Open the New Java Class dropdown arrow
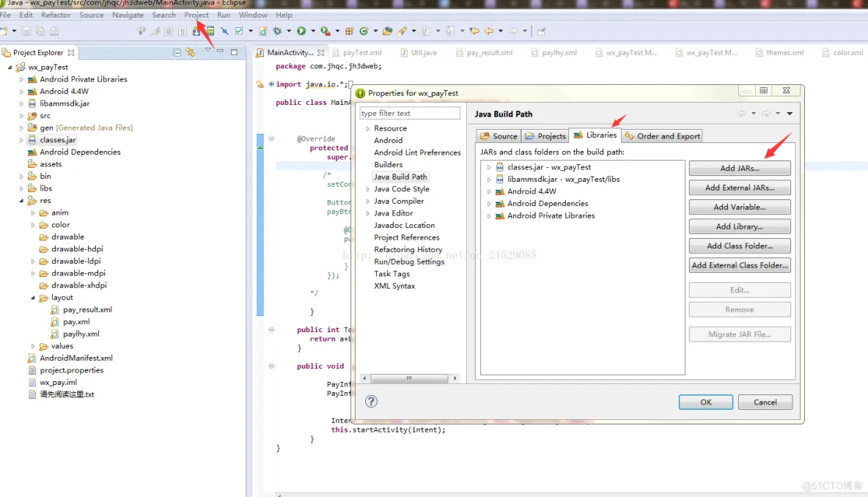 pyautogui.click(x=375, y=31)
